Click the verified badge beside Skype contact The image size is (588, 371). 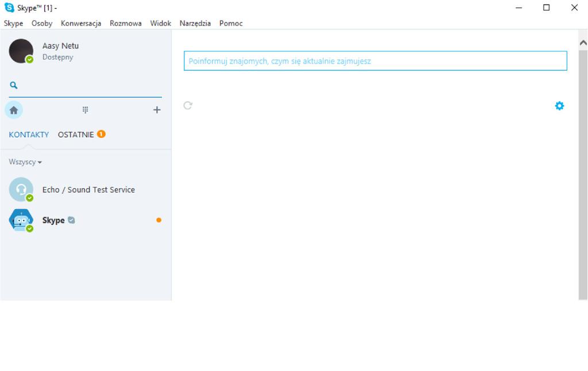tap(71, 220)
